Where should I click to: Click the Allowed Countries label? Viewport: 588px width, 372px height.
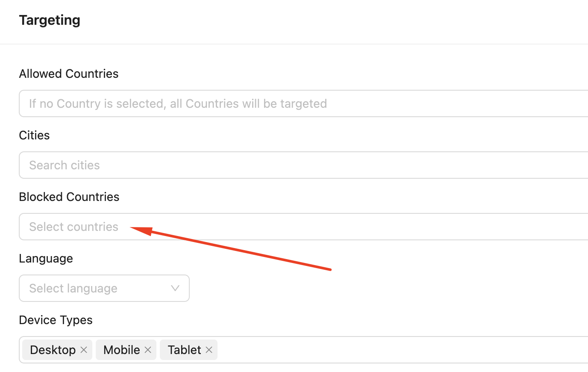point(69,74)
